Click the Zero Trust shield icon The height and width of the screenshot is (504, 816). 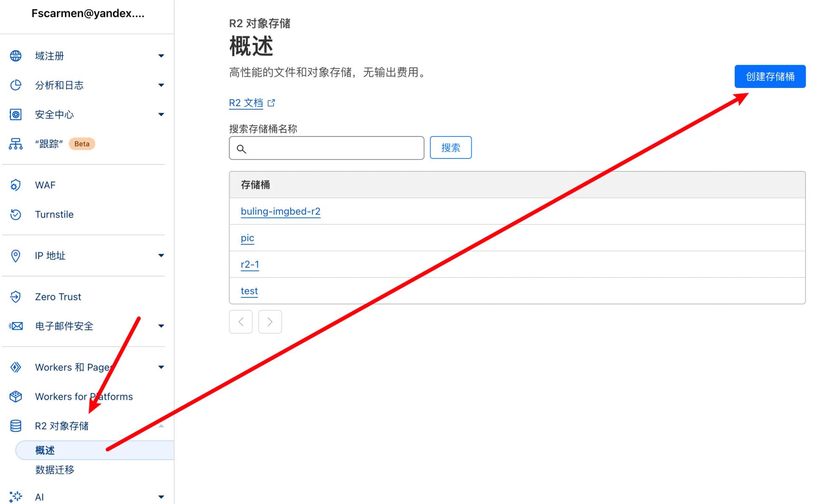pos(16,297)
